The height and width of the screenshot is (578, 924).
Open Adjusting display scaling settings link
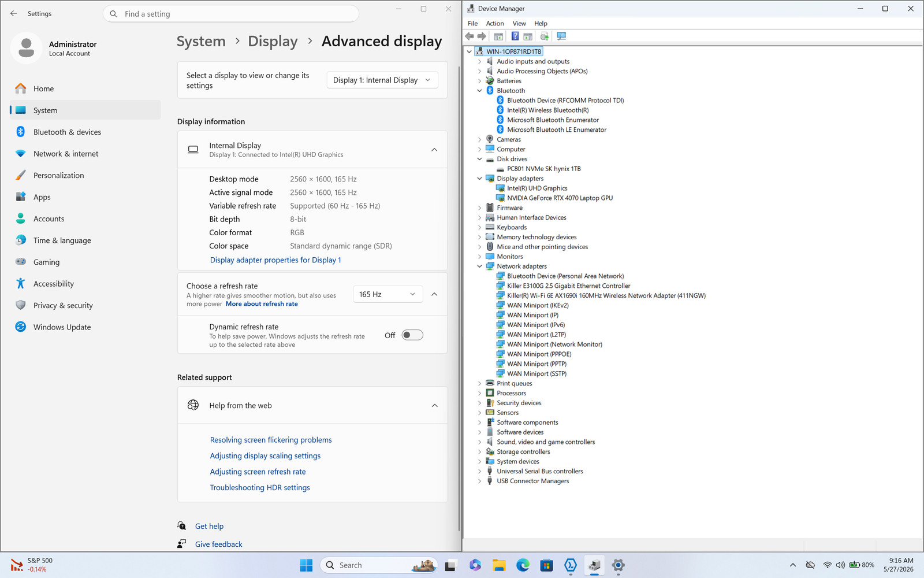pos(265,456)
